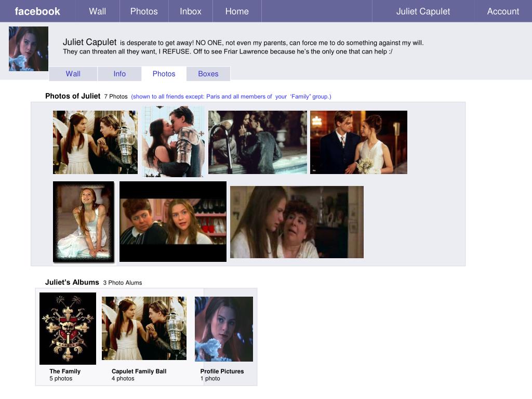Click the '5 photos' count under The Family

click(61, 378)
